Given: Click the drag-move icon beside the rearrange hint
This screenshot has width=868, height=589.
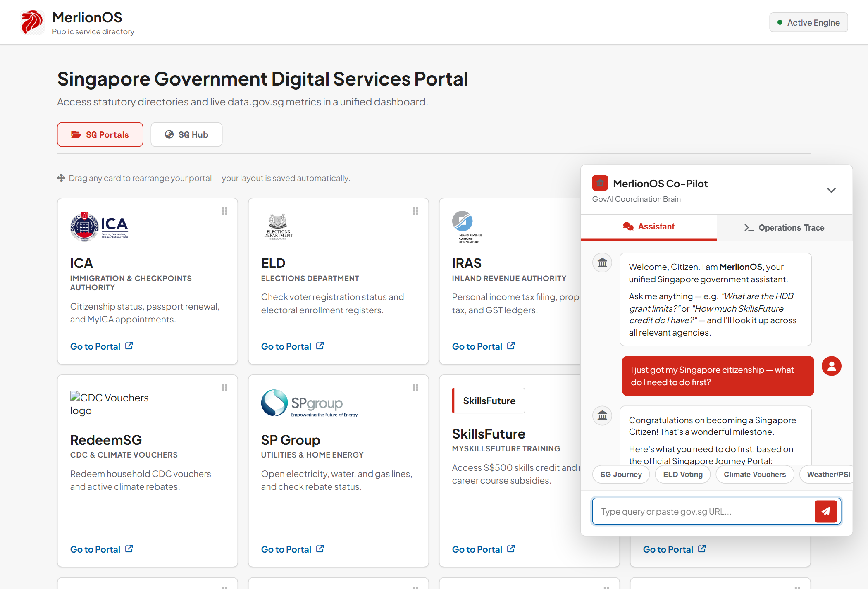Looking at the screenshot, I should tap(61, 178).
